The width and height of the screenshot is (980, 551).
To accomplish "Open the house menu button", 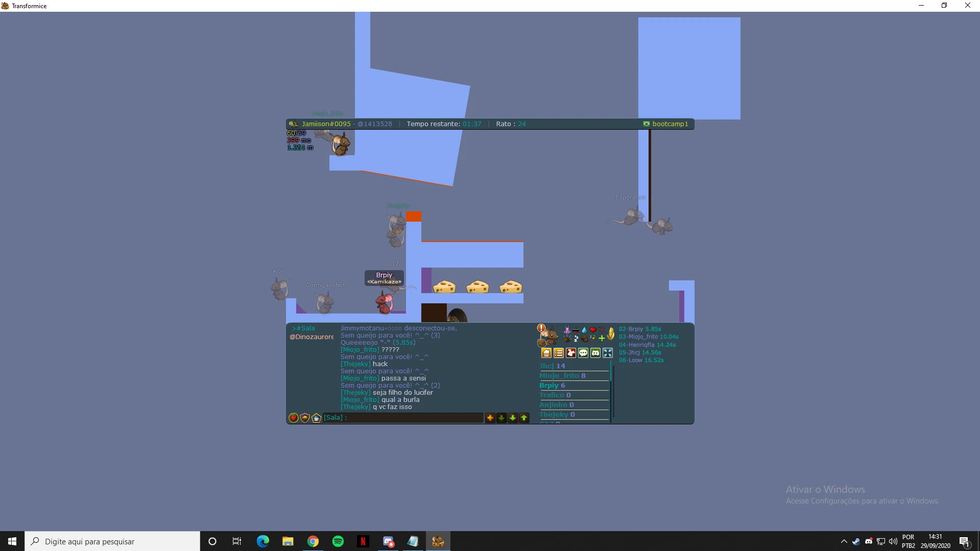I will (546, 353).
